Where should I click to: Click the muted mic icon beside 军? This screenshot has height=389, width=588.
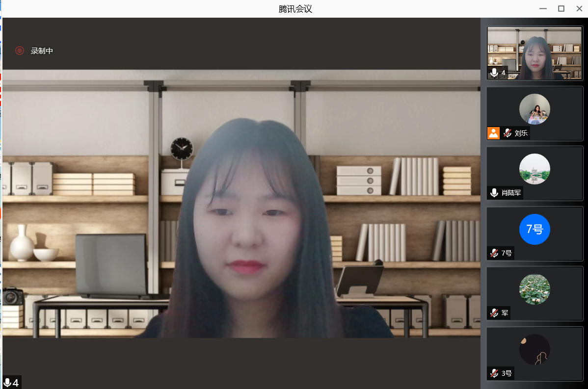tap(494, 313)
